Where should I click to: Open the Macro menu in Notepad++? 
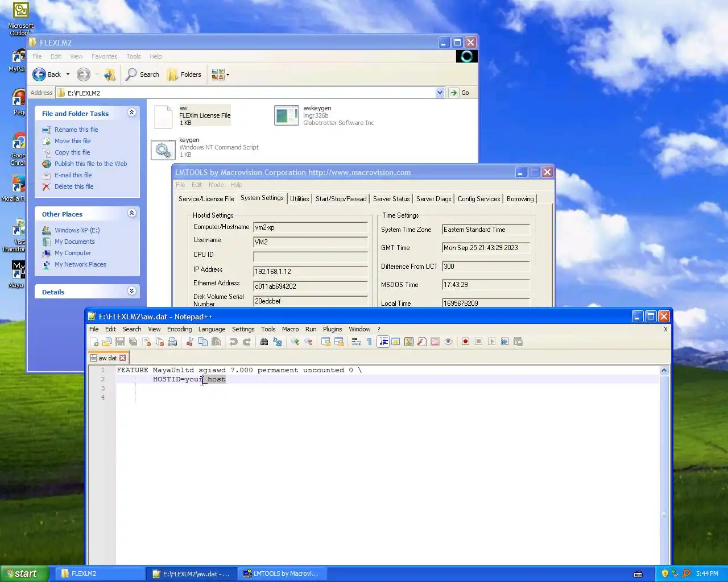[x=290, y=329]
